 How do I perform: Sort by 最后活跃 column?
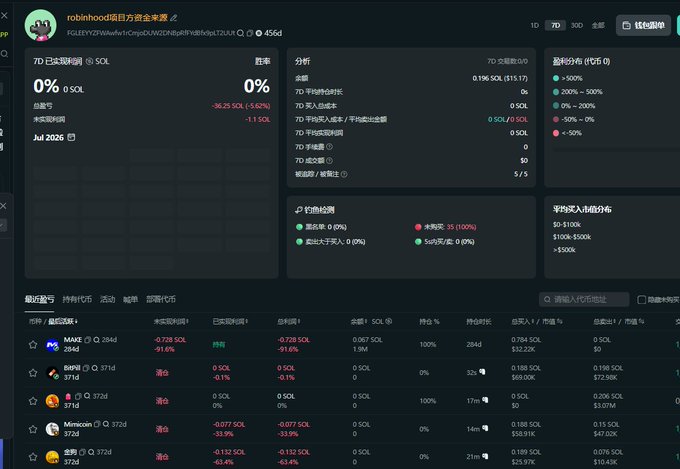63,321
